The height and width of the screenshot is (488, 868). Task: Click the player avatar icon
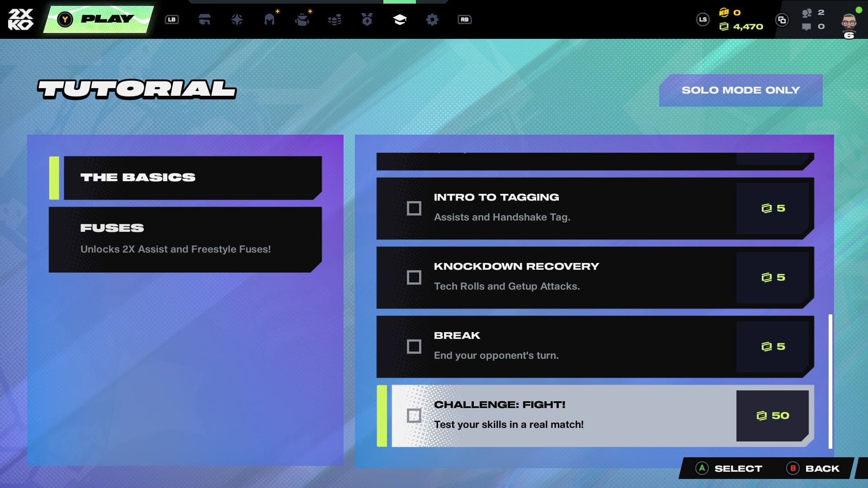point(849,22)
